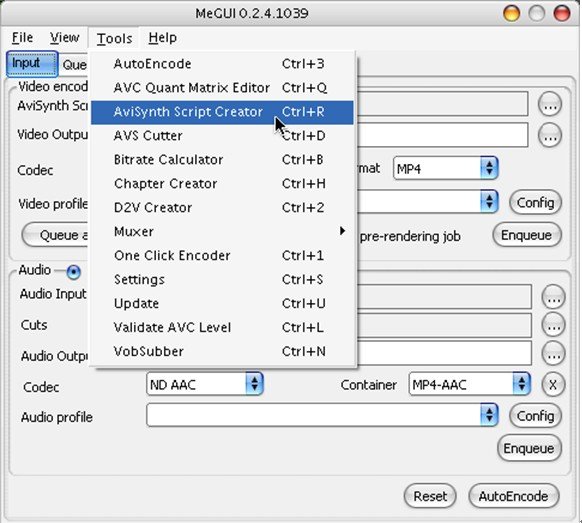This screenshot has width=582, height=523.
Task: Click the bottom AutoEncode button
Action: 513,496
